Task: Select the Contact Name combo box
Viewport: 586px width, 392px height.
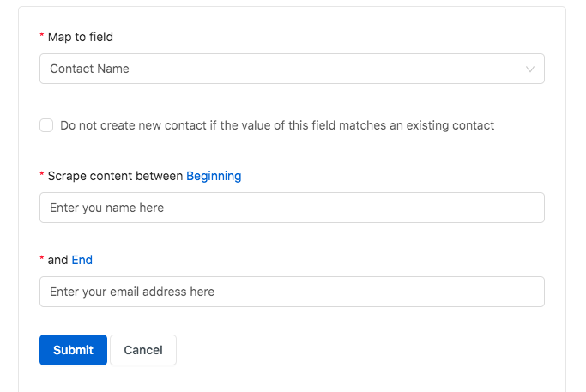Action: 292,69
